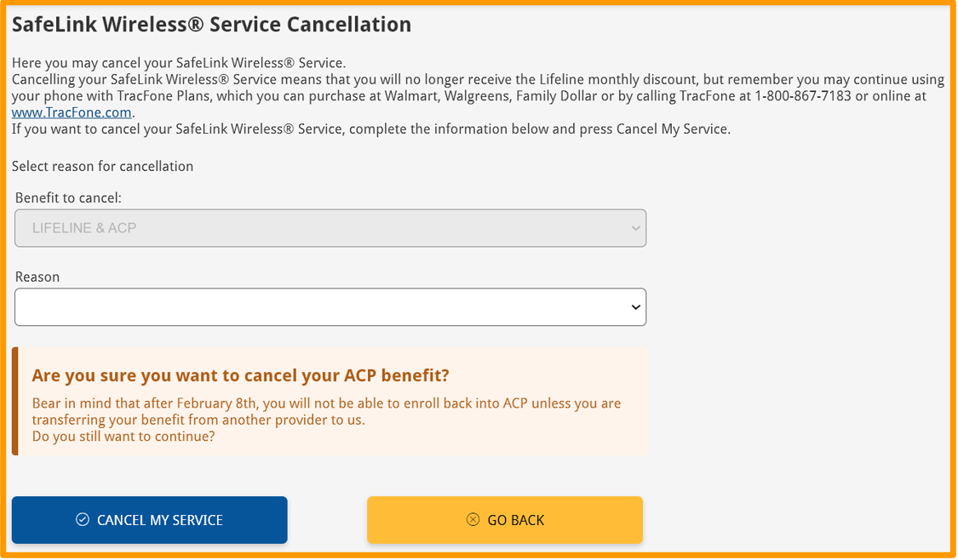Click the SafeLink Wireless Service Cancellation heading
The height and width of the screenshot is (560, 958).
210,24
